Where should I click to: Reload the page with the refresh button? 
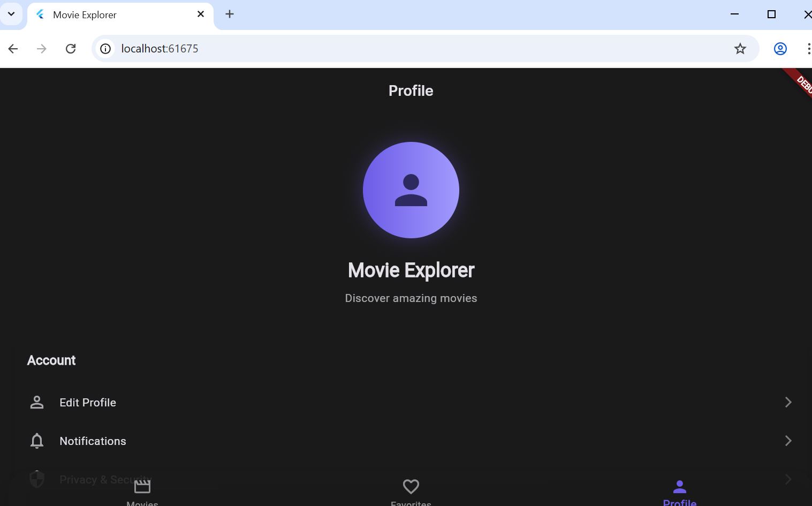tap(70, 48)
